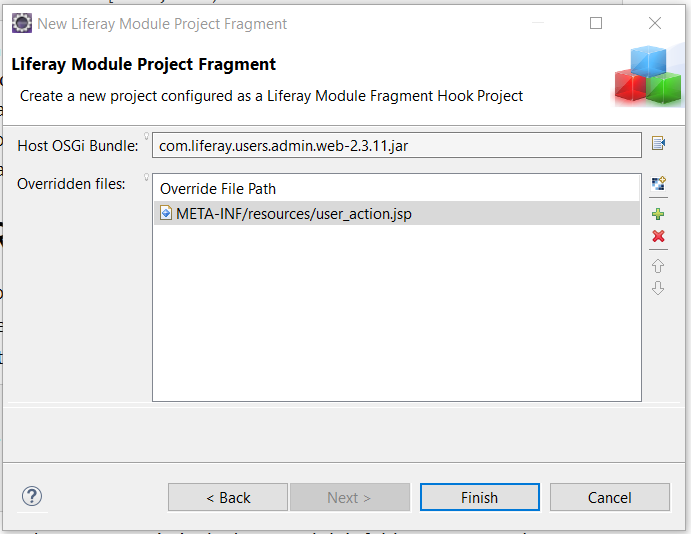This screenshot has width=691, height=534.
Task: Cancel the new fragment wizard
Action: click(x=609, y=497)
